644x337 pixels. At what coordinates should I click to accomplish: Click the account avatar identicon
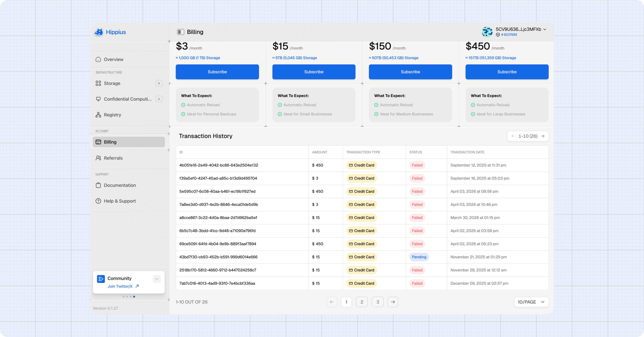pos(487,32)
